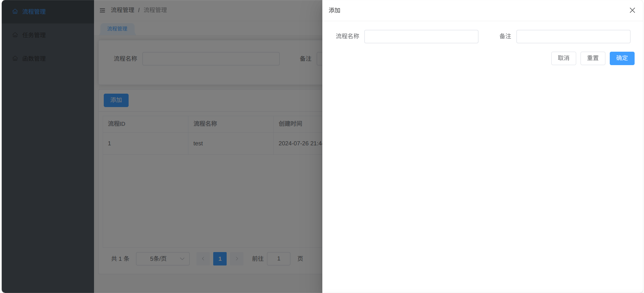Select page 1 in pagination

(x=220, y=259)
